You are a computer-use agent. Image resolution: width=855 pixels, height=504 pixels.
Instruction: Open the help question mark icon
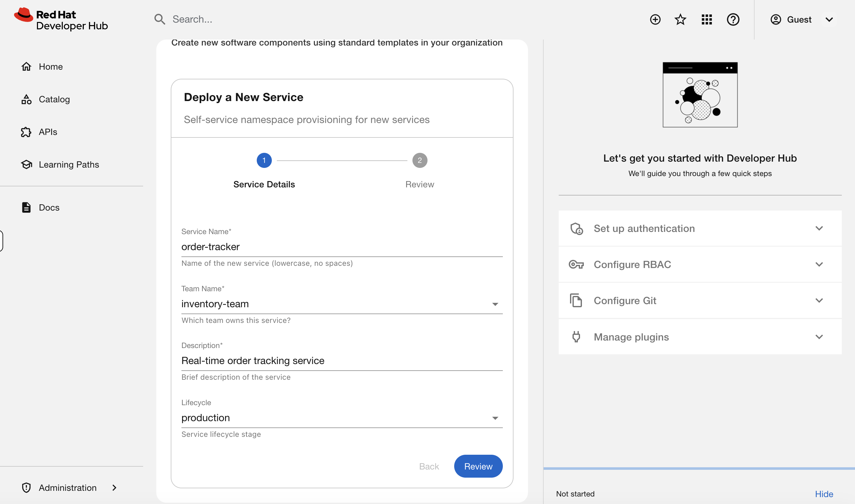point(733,19)
